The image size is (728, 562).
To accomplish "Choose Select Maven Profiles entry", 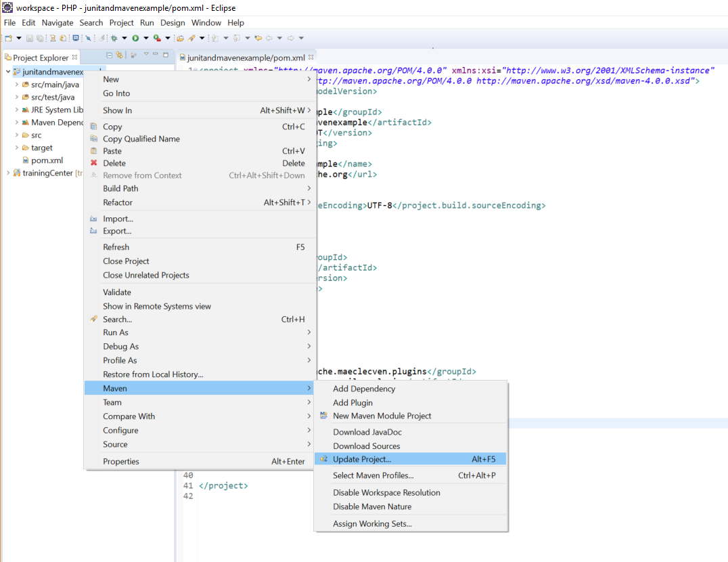I will coord(411,475).
